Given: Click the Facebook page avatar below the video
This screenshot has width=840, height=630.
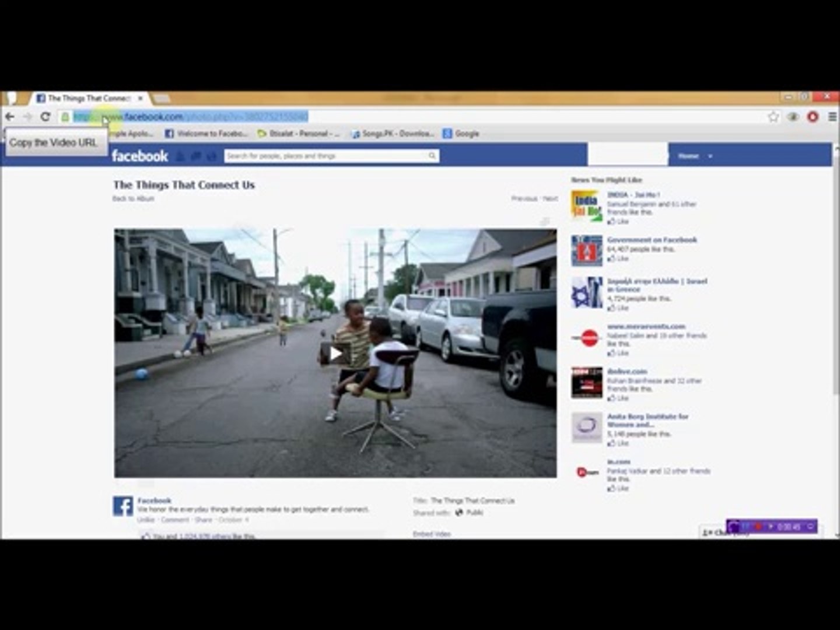Looking at the screenshot, I should [x=123, y=506].
